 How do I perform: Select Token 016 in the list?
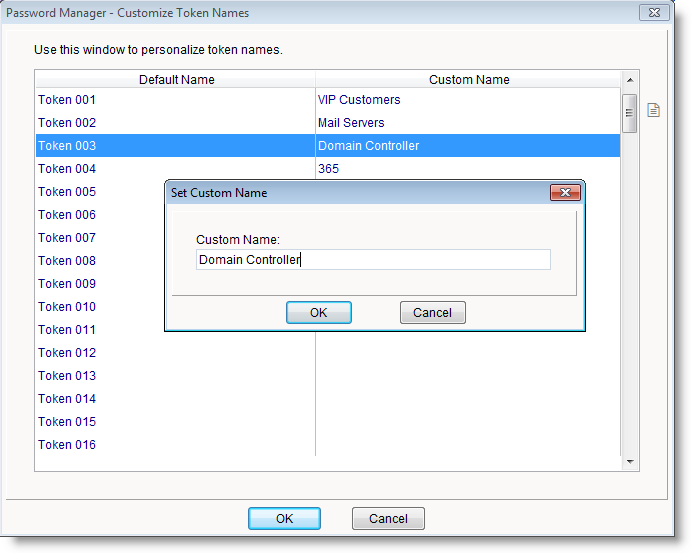click(x=67, y=445)
